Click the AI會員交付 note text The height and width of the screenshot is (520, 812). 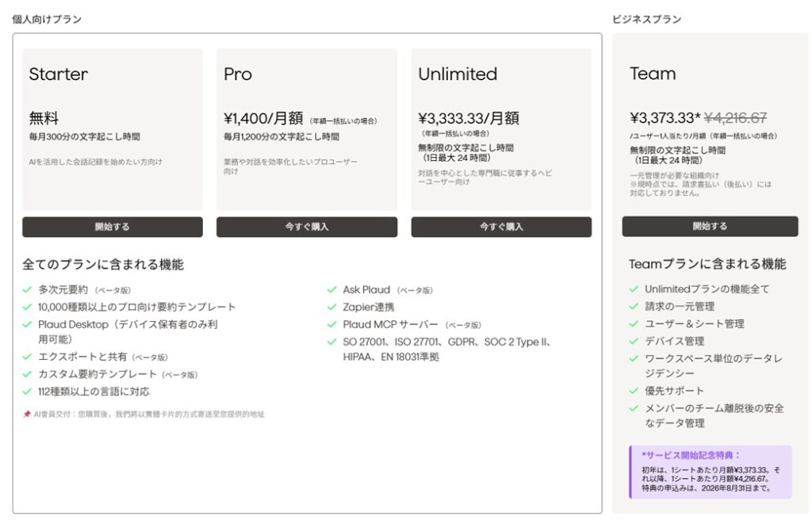149,415
